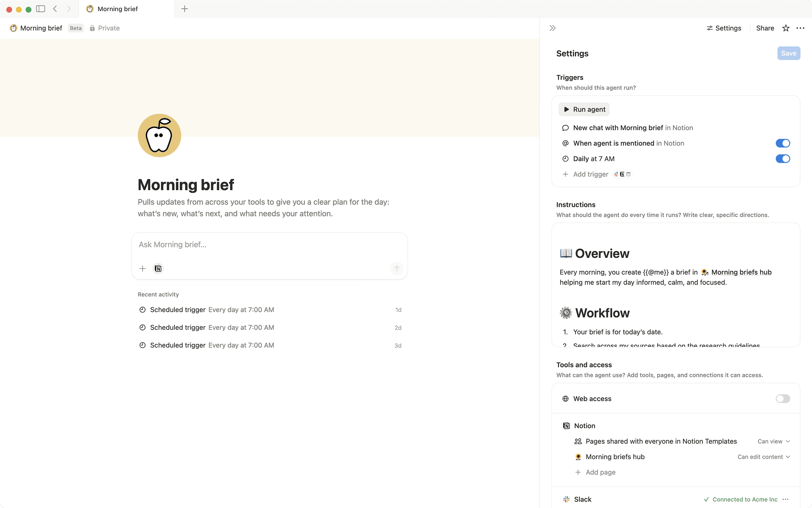Viewport: 812px width, 508px height.
Task: Enable Web access toggle
Action: click(783, 398)
